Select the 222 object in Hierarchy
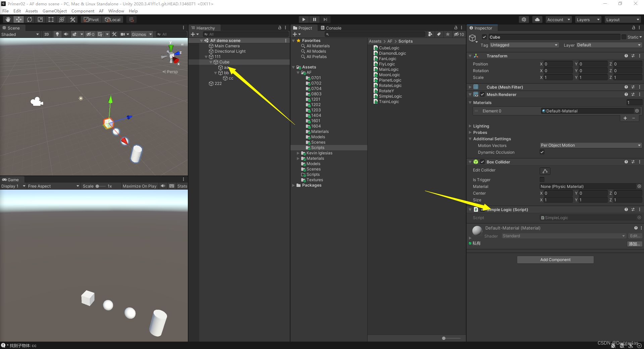644x349 pixels. [x=218, y=84]
